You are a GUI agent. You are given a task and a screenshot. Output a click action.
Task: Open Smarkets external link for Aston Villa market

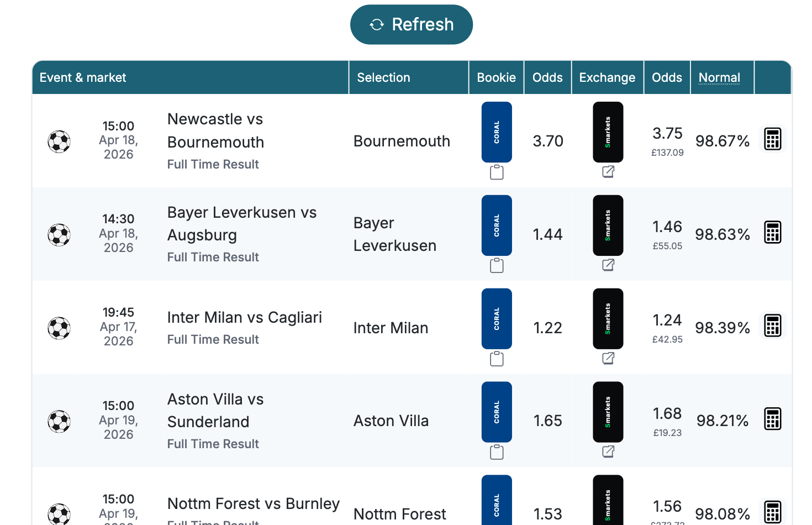coord(608,452)
